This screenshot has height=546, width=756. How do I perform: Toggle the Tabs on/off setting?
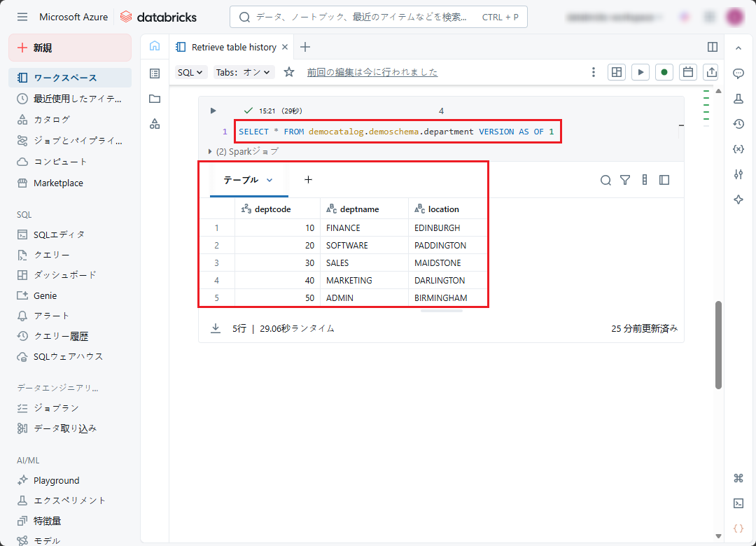point(244,72)
